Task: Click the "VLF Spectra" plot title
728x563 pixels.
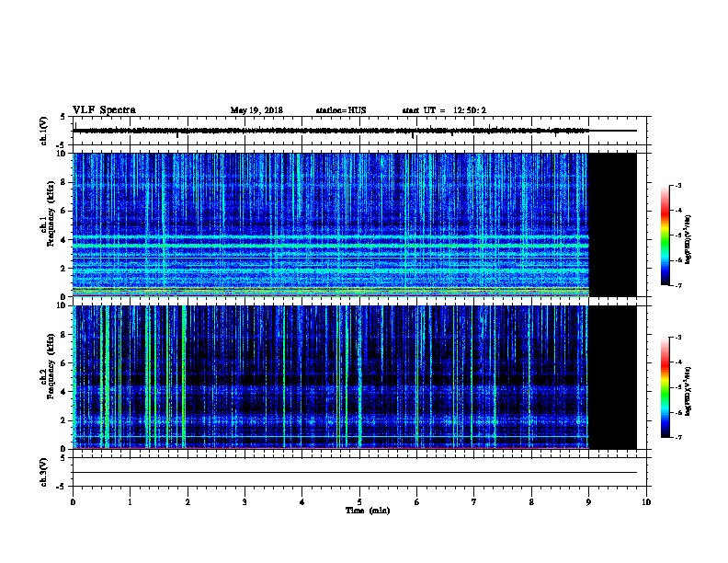Action: pyautogui.click(x=104, y=110)
